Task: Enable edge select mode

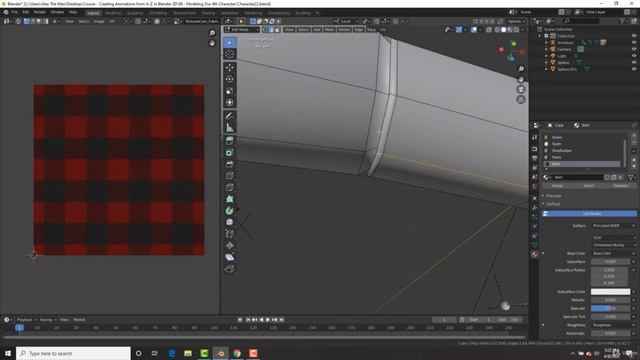Action: click(x=271, y=30)
